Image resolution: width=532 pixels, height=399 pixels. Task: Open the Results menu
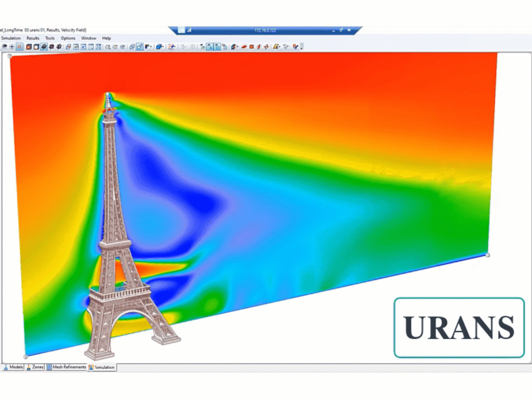point(32,38)
